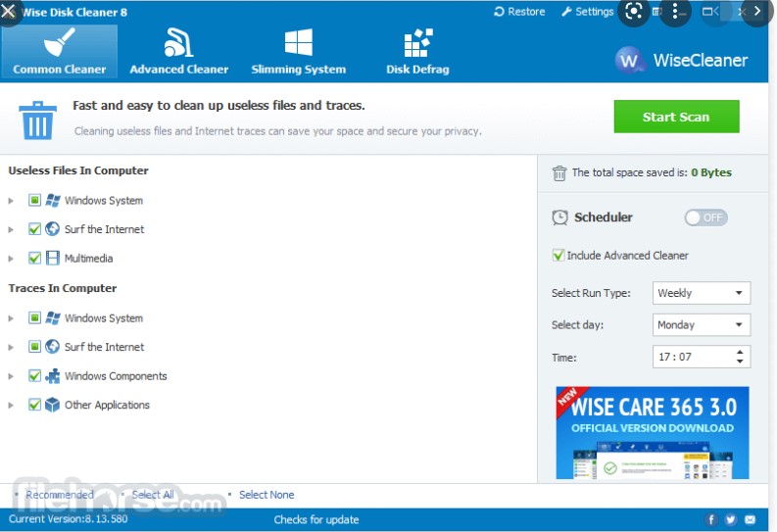The width and height of the screenshot is (777, 532).
Task: Click Windows flag icon under Useless Files
Action: (53, 200)
